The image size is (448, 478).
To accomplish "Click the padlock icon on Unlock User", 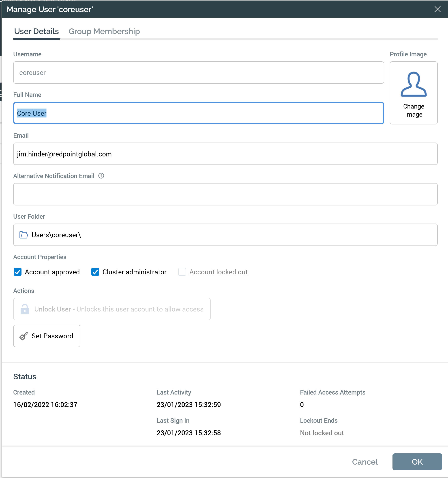I will click(x=25, y=309).
